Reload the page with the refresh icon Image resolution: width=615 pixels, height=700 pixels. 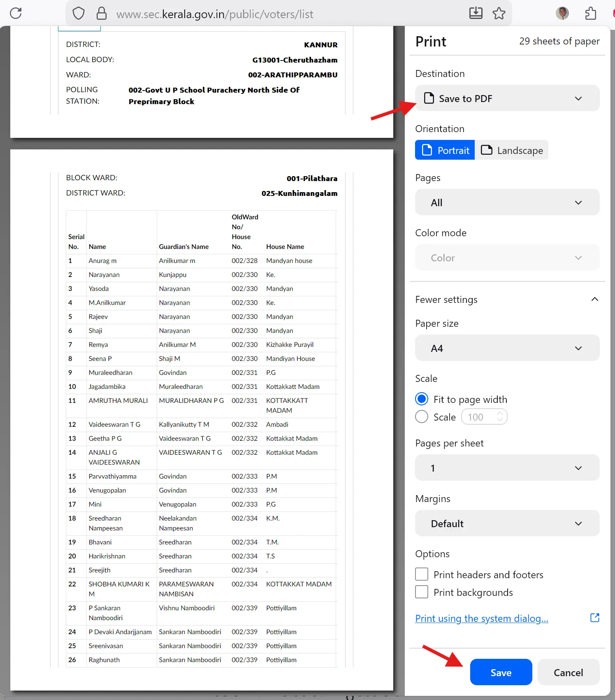(x=16, y=14)
